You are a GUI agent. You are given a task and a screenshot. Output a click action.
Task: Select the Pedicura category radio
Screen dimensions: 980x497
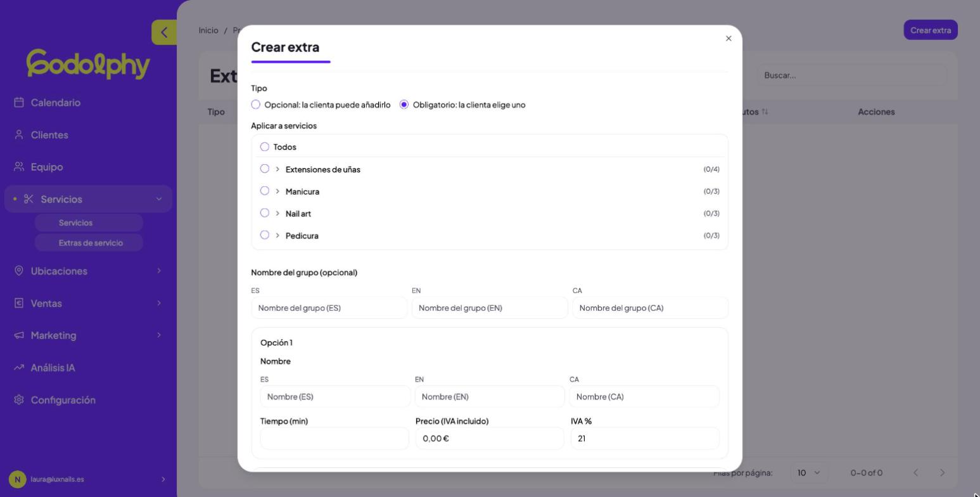[x=265, y=236]
